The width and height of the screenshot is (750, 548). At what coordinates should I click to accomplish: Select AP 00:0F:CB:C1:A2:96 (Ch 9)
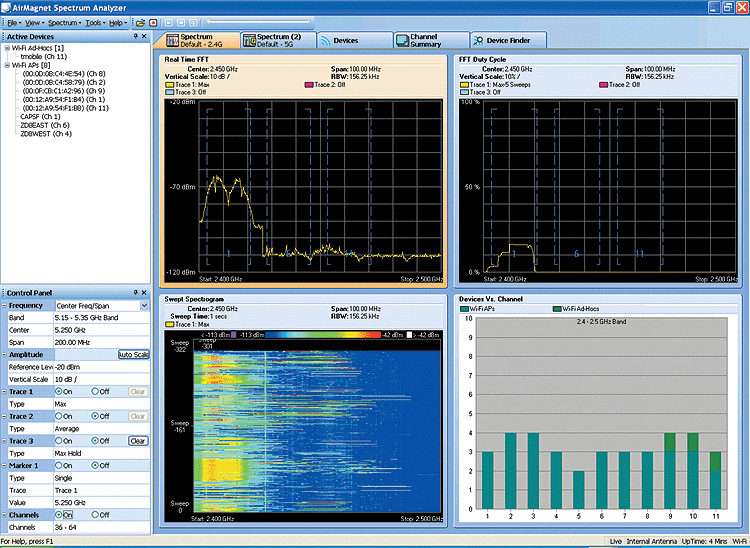[x=64, y=91]
